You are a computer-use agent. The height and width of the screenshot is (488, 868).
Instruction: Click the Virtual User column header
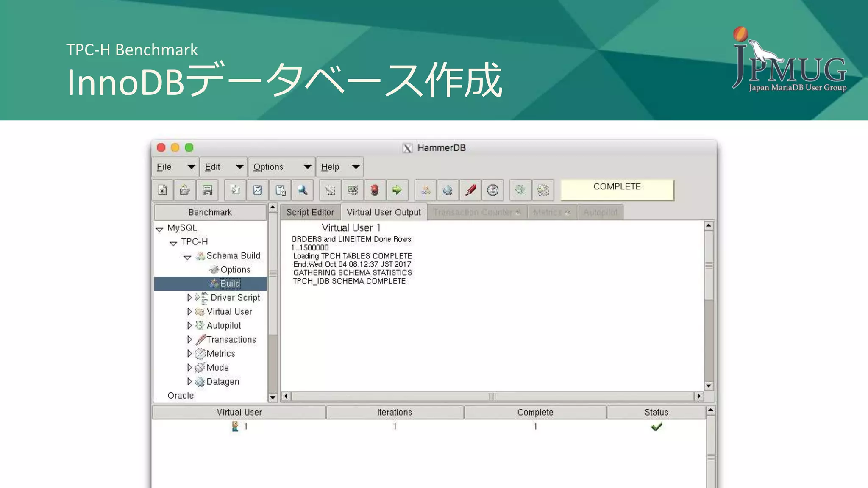(239, 412)
